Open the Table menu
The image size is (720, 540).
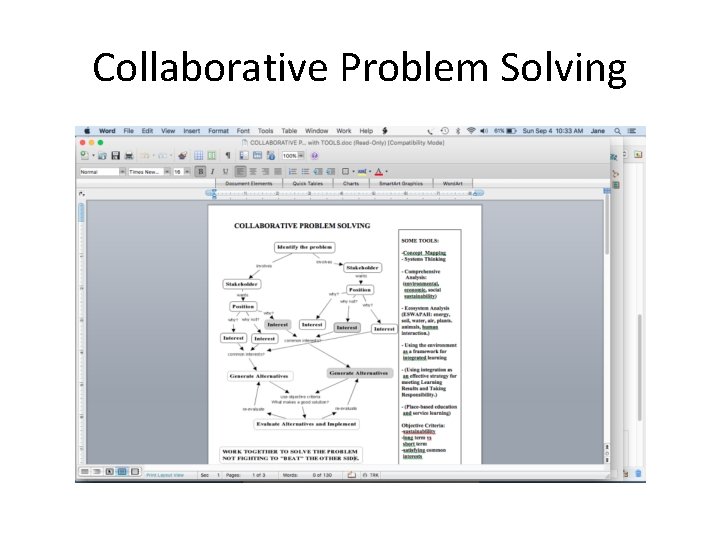(289, 131)
